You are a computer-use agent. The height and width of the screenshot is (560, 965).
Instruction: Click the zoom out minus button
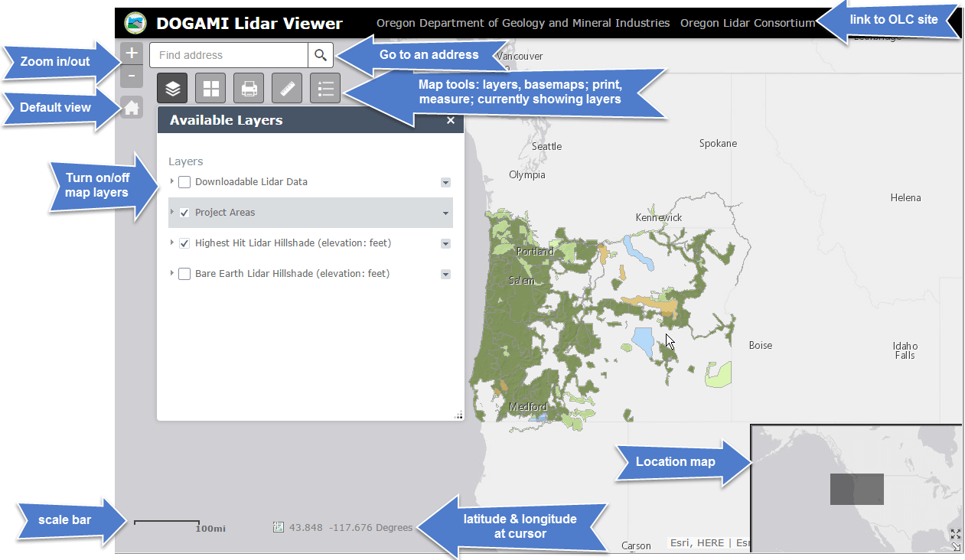[x=132, y=77]
